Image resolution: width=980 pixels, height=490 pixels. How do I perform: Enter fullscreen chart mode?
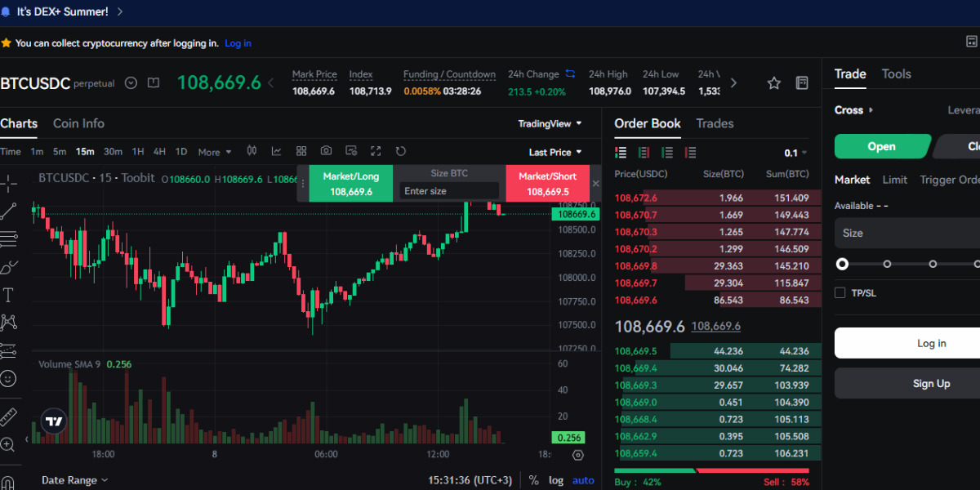pos(375,151)
